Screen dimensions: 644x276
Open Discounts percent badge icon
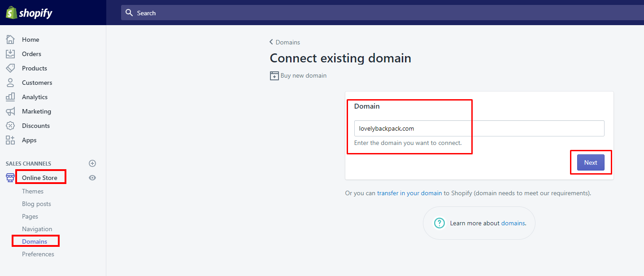point(10,126)
